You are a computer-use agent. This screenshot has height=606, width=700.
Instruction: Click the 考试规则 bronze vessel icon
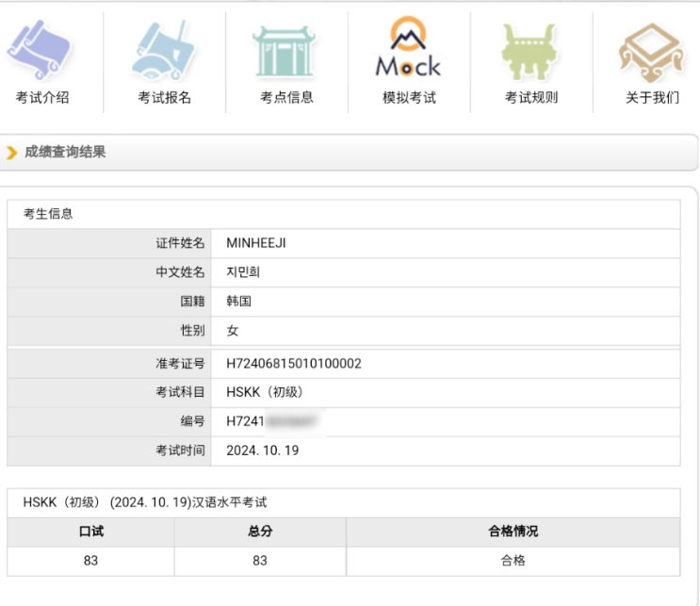(529, 52)
